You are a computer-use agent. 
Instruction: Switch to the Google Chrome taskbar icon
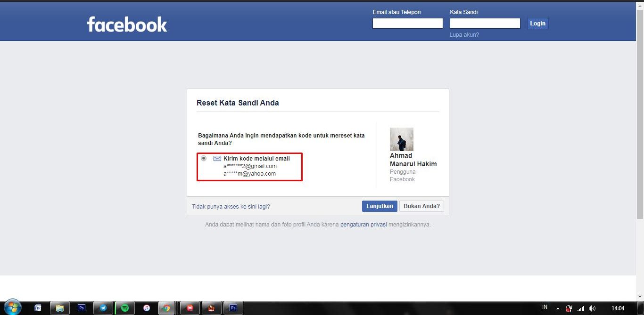point(166,308)
